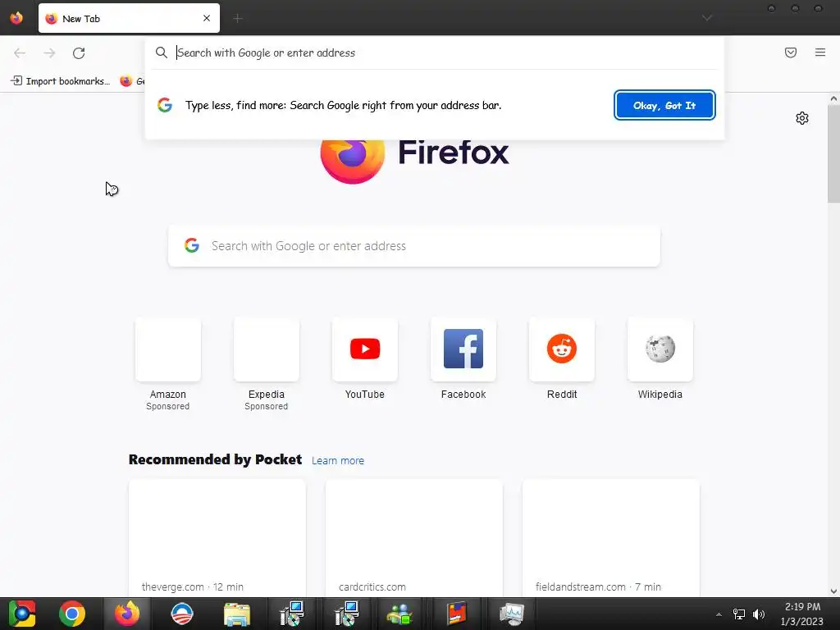Click the Learn more link beside Pocket
This screenshot has height=630, width=840.
[x=337, y=461]
